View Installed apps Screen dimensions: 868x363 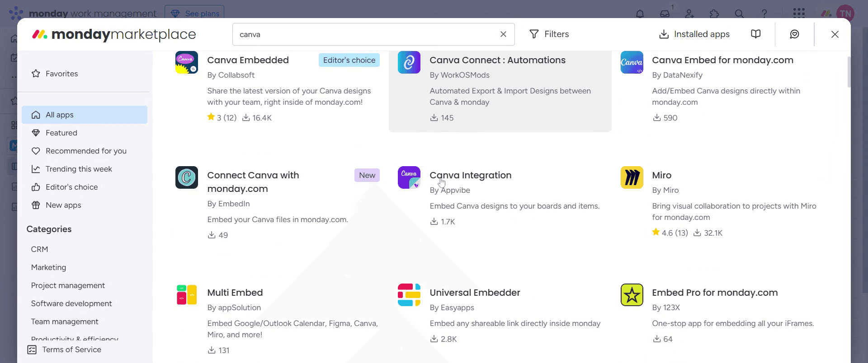pyautogui.click(x=694, y=34)
